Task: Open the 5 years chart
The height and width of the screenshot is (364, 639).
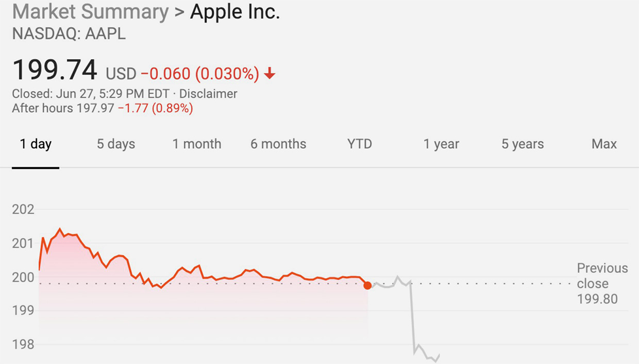Action: click(523, 144)
